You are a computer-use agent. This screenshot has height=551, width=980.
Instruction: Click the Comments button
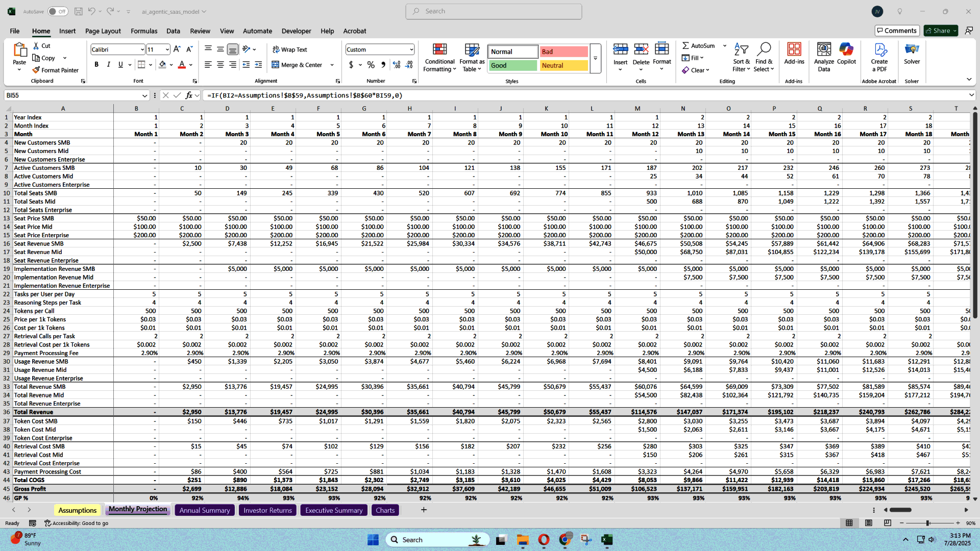pos(897,31)
